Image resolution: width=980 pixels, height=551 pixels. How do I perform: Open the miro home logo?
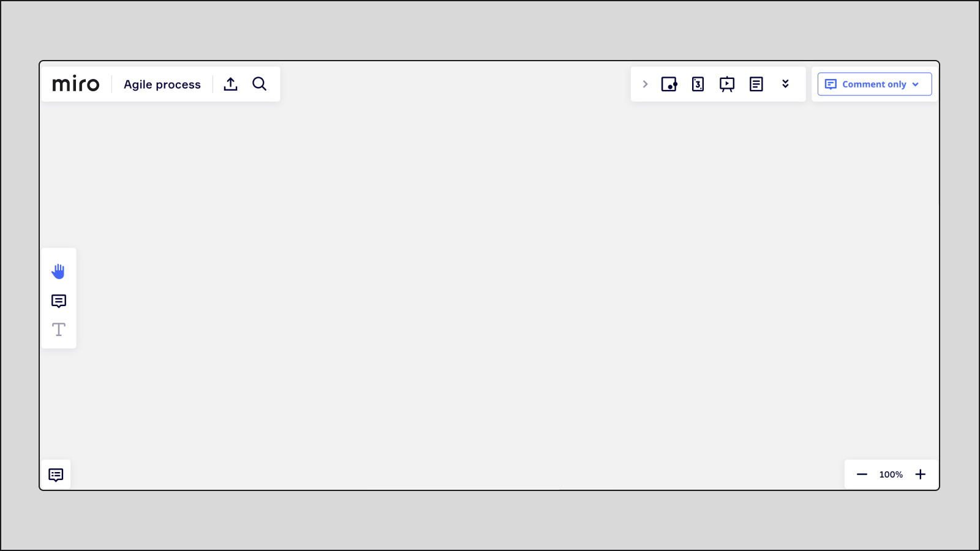tap(75, 84)
